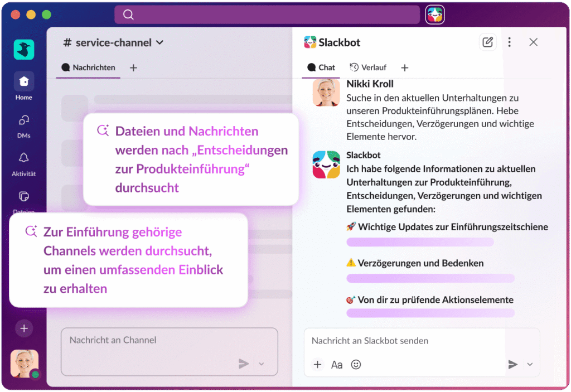Open Dateien files icon in sidebar
The height and width of the screenshot is (392, 571).
click(x=23, y=197)
